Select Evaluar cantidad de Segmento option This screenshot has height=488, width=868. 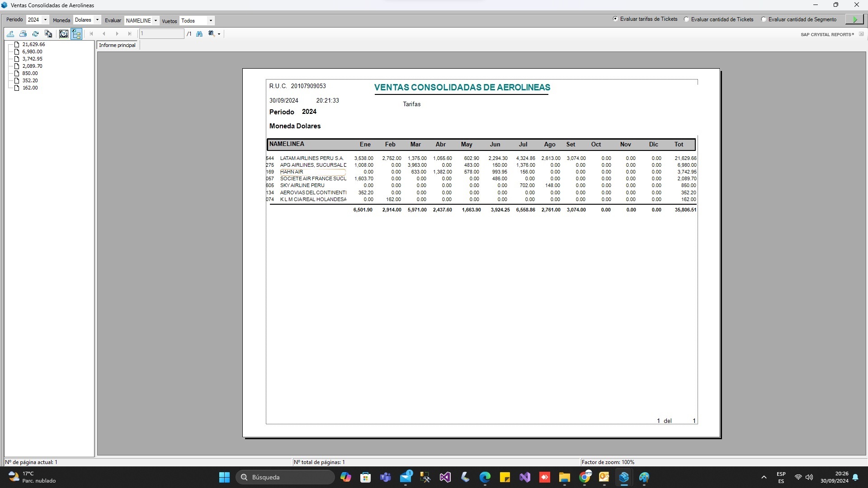(x=764, y=19)
